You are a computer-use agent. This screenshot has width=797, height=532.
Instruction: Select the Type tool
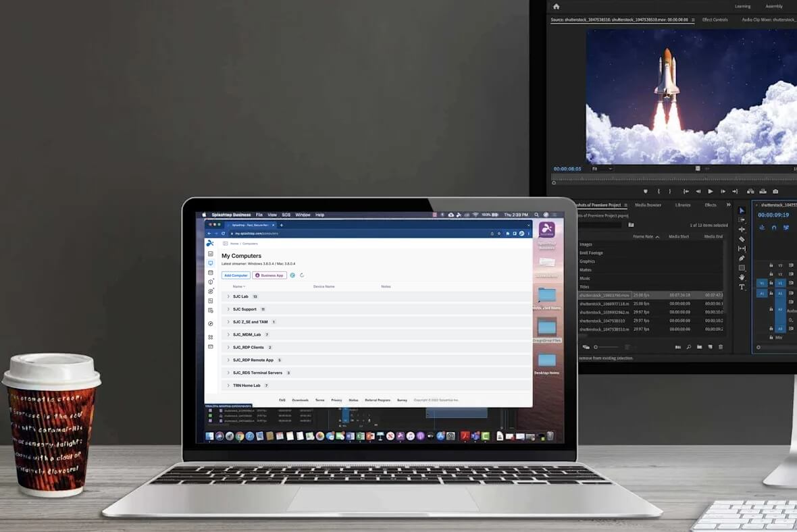tap(742, 287)
